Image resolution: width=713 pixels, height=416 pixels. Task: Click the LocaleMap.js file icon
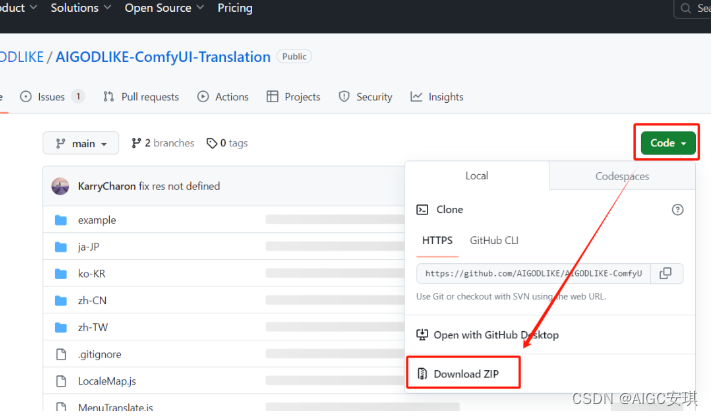[61, 381]
